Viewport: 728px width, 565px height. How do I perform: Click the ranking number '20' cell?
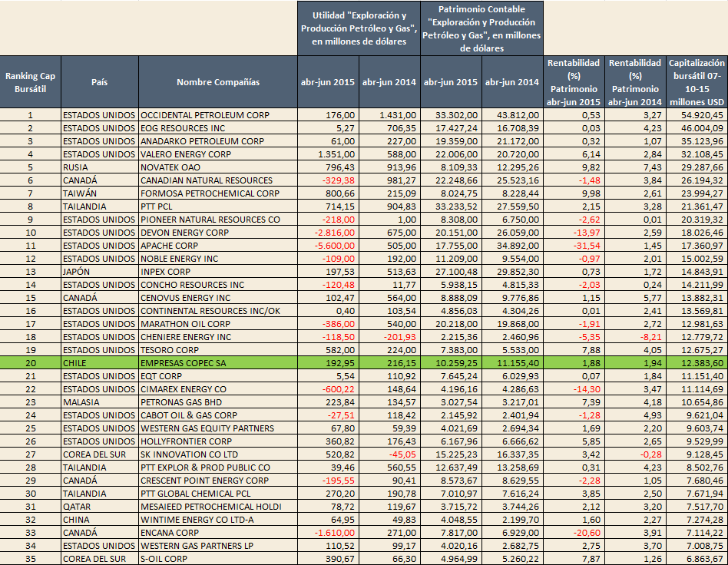coord(30,363)
